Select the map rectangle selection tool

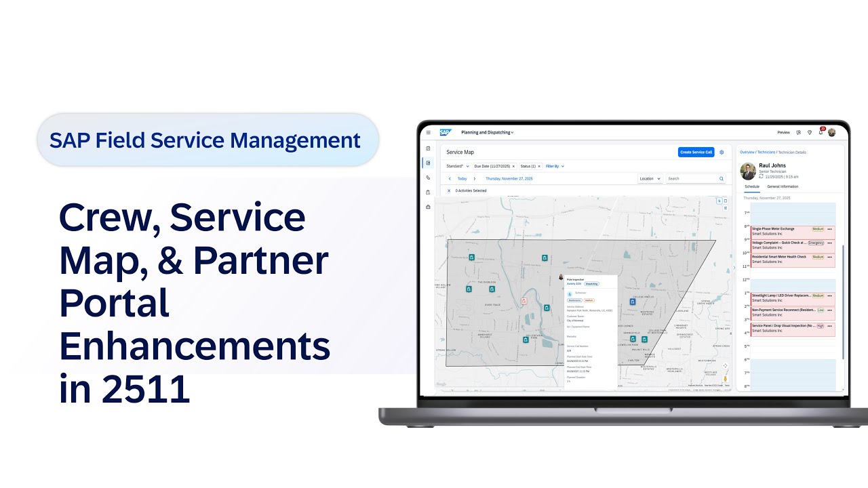pyautogui.click(x=725, y=201)
